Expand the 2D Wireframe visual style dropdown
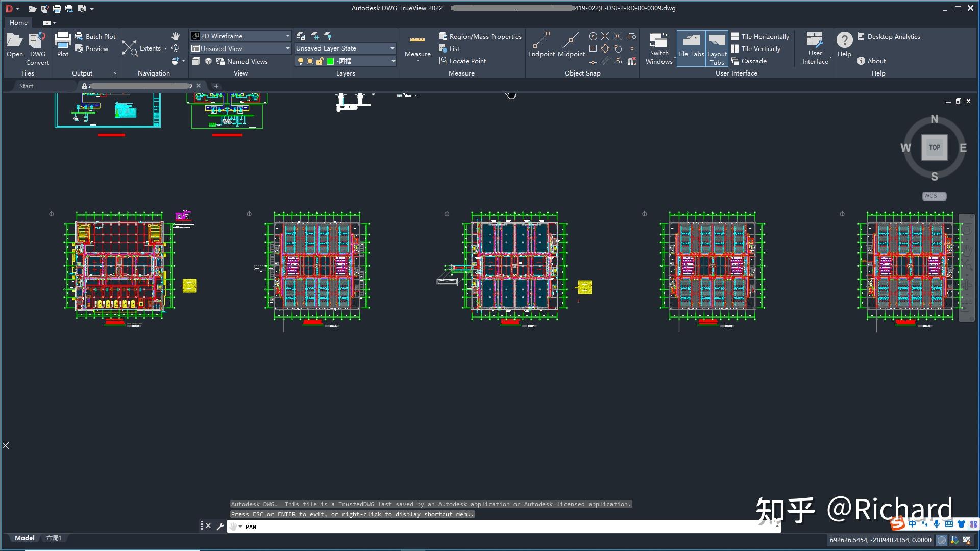 coord(241,36)
